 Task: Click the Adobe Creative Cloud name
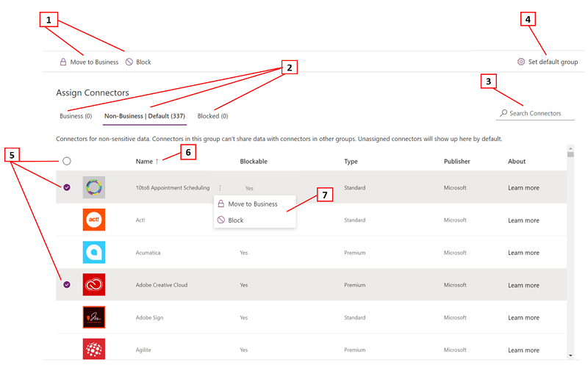[161, 285]
